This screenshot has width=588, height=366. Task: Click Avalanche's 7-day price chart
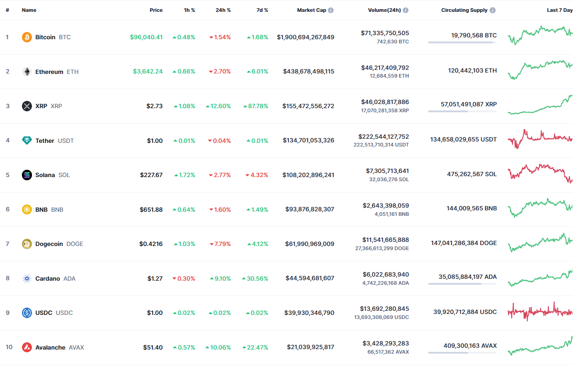(540, 346)
